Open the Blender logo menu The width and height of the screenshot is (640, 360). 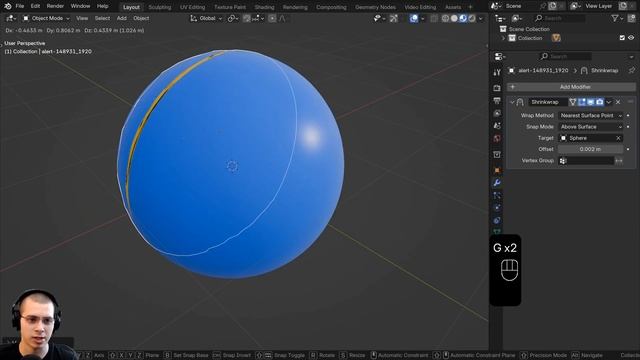[x=7, y=6]
